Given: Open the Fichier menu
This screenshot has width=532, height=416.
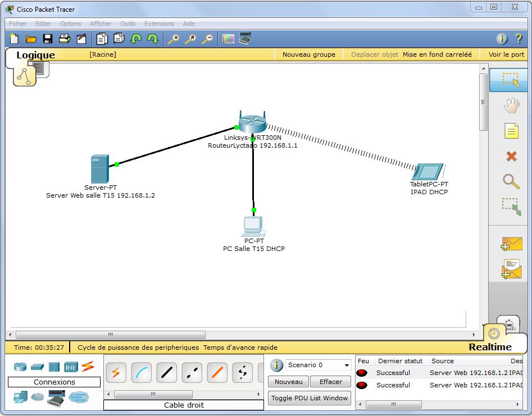Looking at the screenshot, I should click(17, 24).
